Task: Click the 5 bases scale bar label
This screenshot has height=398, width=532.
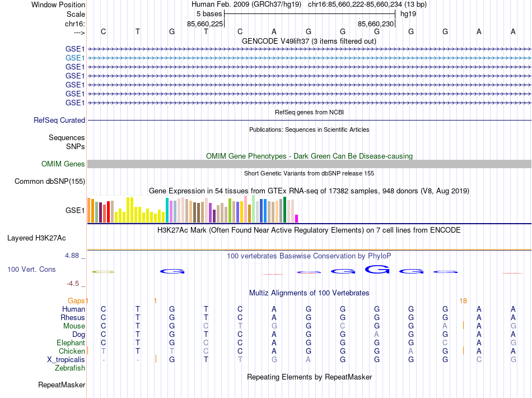Action: [209, 14]
